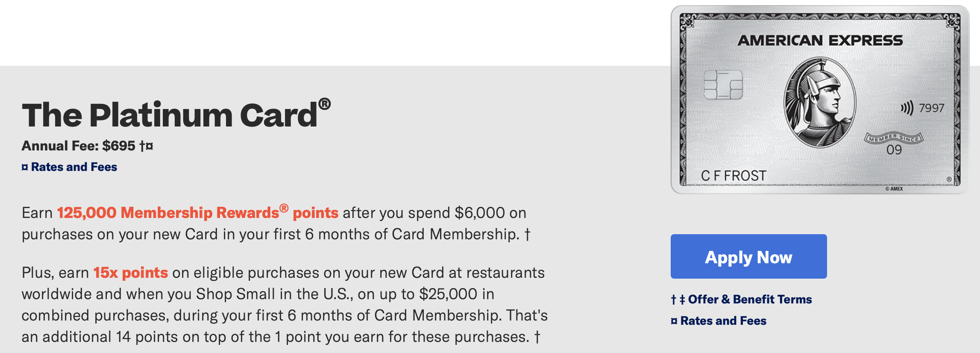Click the © AMEX mark below the card
Screen dimensions: 980x353
(x=894, y=188)
